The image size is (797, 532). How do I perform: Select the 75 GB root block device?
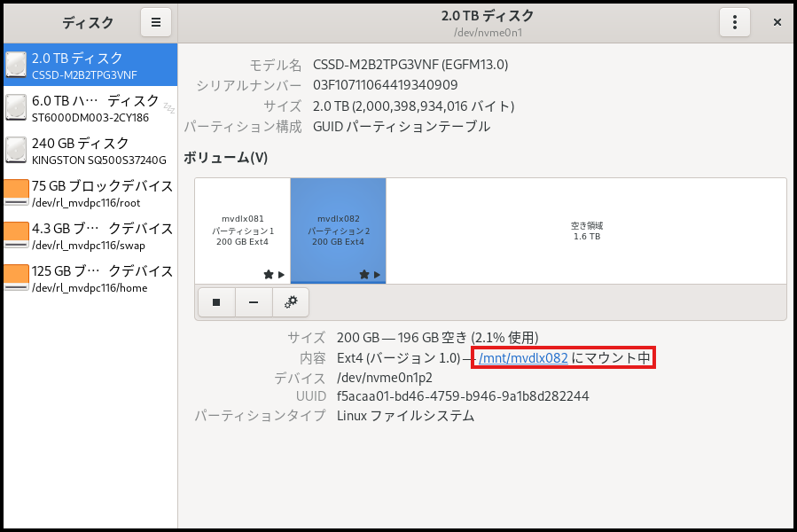15,192
